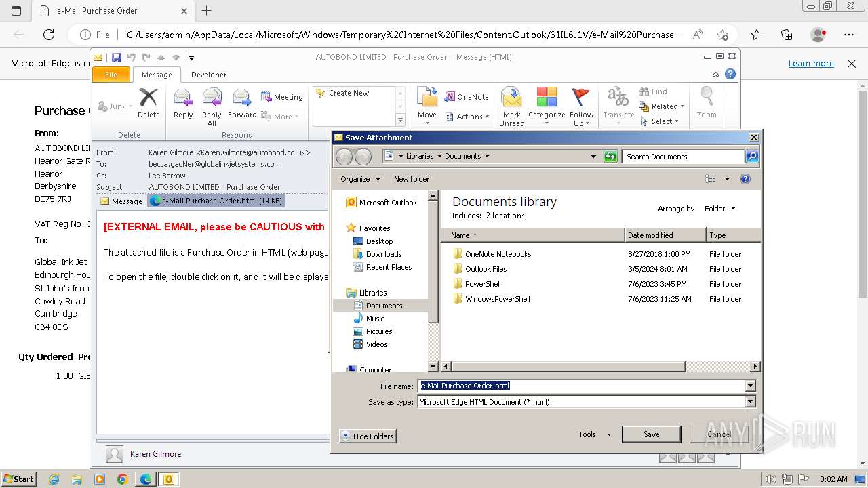Open File name dropdown arrow
This screenshot has height=488, width=868.
click(750, 386)
